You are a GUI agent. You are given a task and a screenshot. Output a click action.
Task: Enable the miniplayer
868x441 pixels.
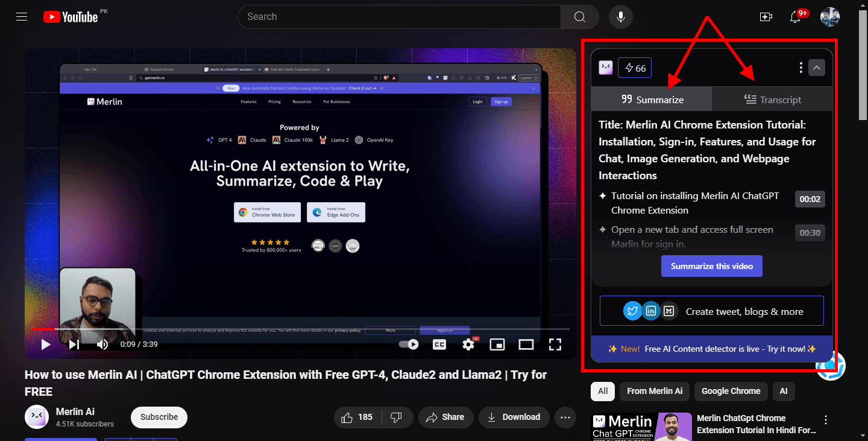click(497, 344)
